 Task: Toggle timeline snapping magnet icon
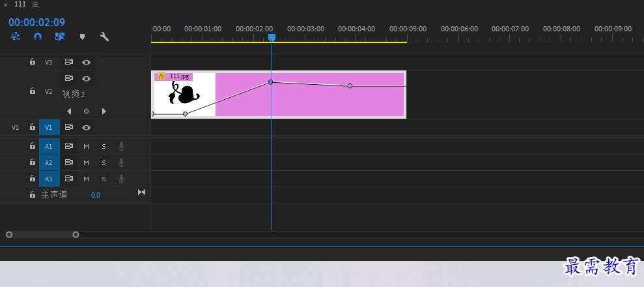37,37
